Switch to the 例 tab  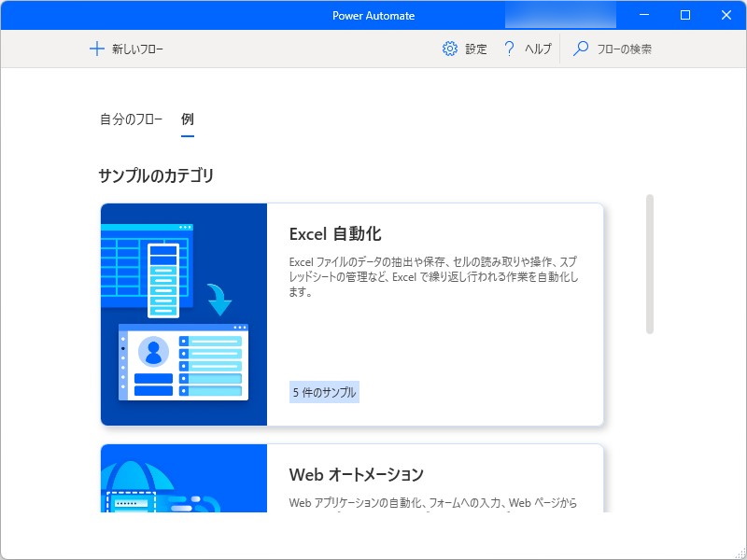(x=187, y=119)
